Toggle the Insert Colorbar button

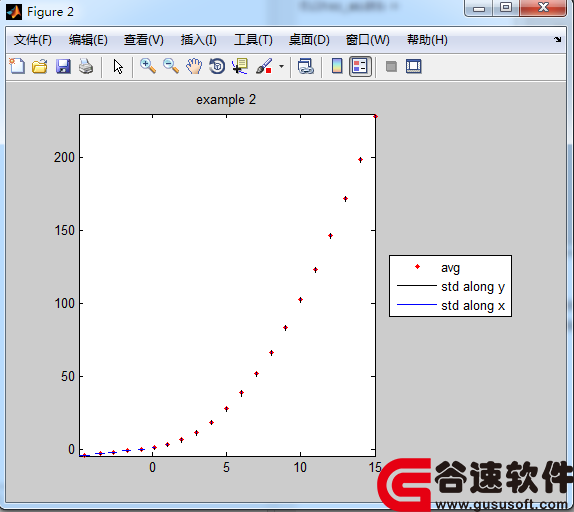point(337,67)
